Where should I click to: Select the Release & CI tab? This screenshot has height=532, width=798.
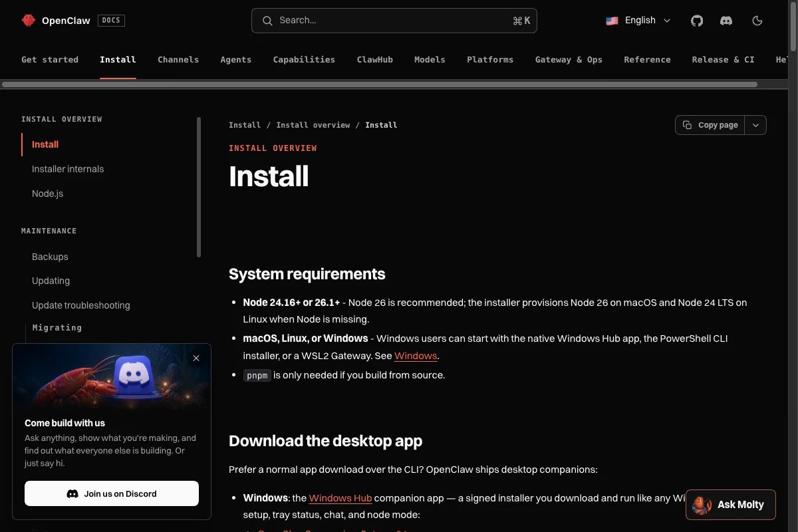pyautogui.click(x=724, y=59)
